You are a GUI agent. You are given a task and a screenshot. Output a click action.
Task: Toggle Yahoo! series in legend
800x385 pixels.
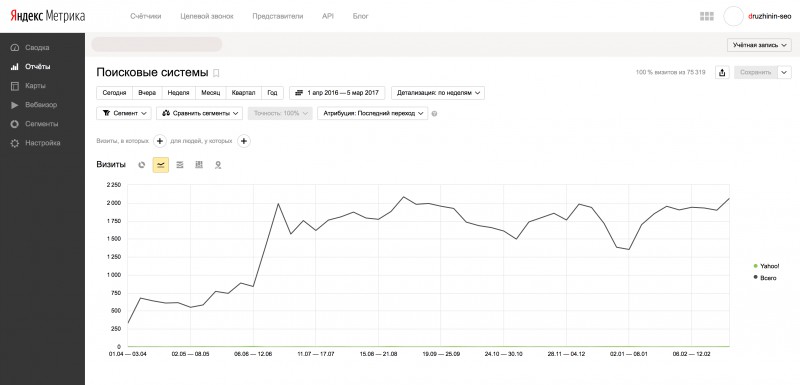[x=766, y=266]
